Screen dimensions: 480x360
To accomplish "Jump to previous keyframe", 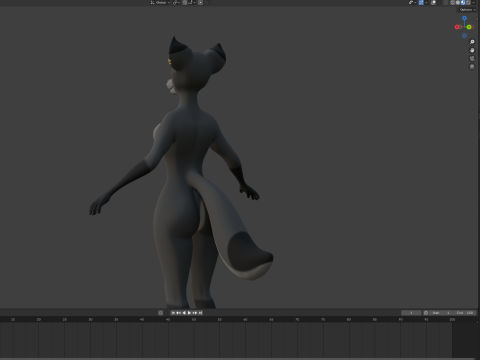I will (x=178, y=313).
